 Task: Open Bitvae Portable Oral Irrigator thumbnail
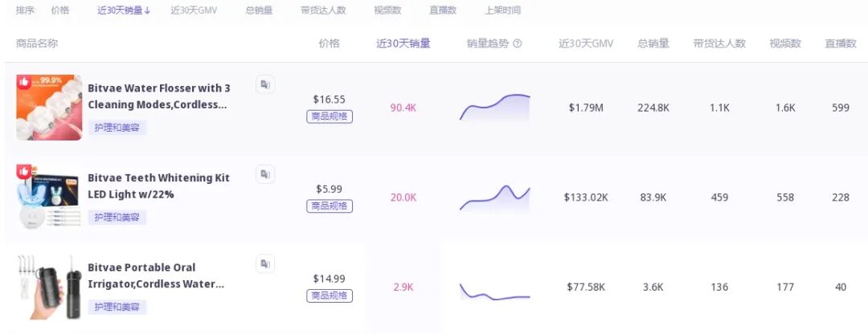coord(49,287)
